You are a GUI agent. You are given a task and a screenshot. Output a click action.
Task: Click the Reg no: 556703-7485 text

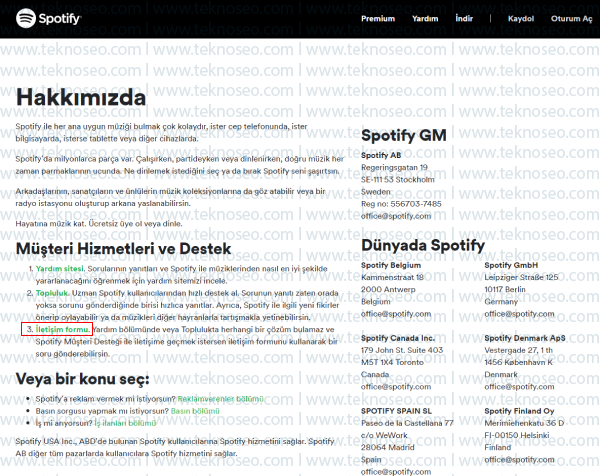coord(401,204)
